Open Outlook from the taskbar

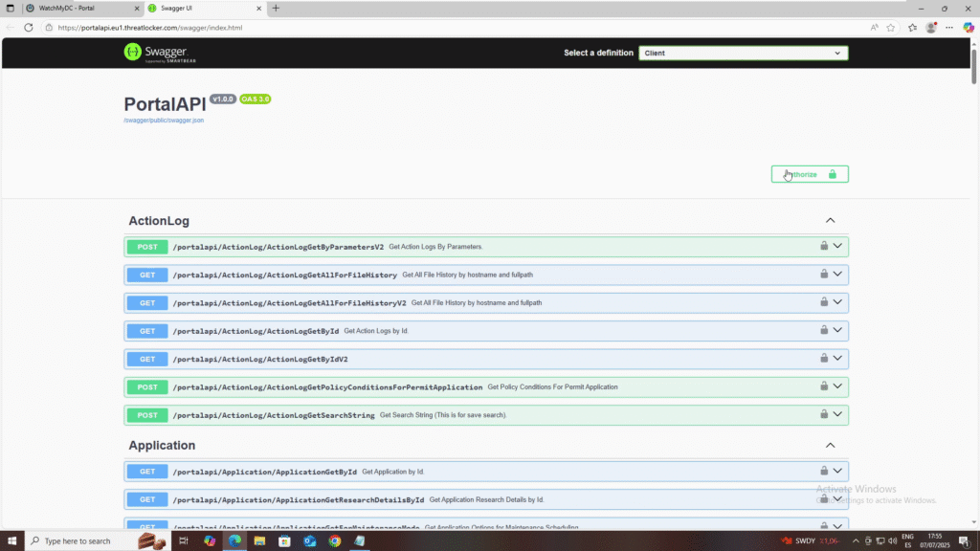(310, 541)
